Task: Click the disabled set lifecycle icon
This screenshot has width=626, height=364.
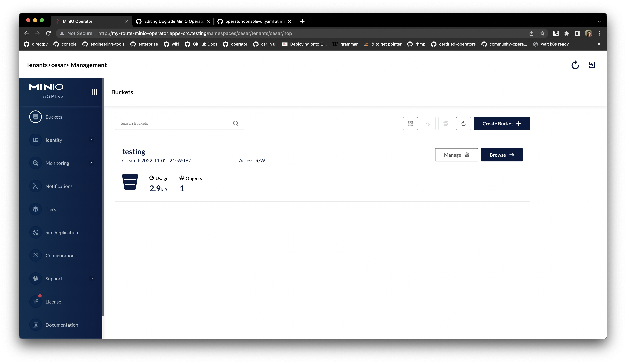Action: coord(446,124)
